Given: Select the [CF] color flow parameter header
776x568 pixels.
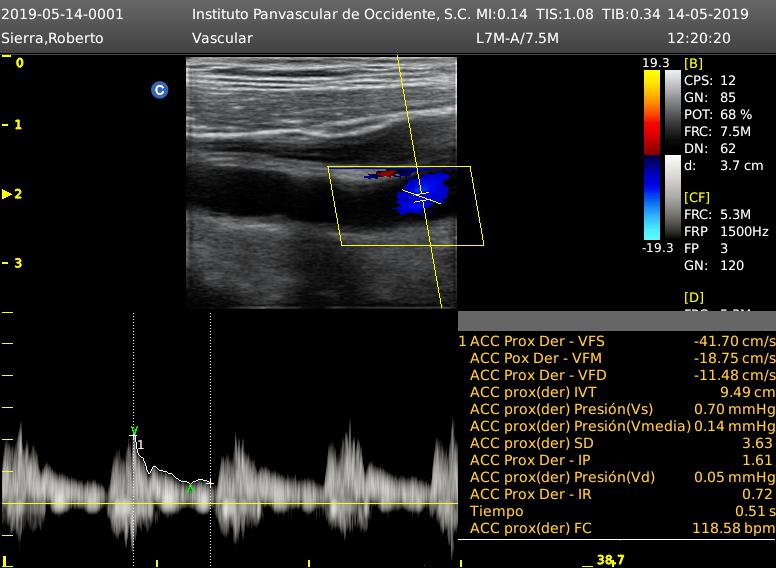Looking at the screenshot, I should [x=697, y=197].
